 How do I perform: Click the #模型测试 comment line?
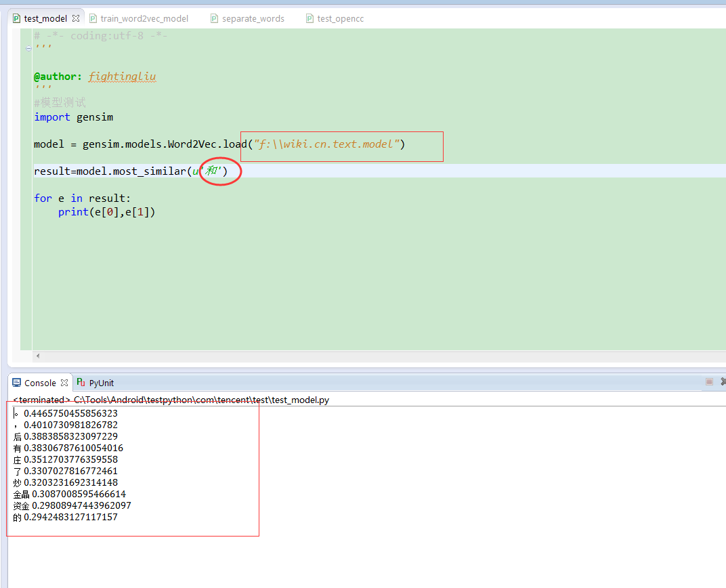tap(60, 102)
